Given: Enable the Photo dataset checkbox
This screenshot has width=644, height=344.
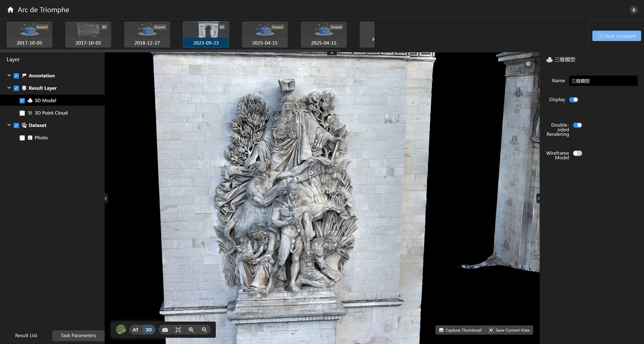Looking at the screenshot, I should [x=22, y=138].
